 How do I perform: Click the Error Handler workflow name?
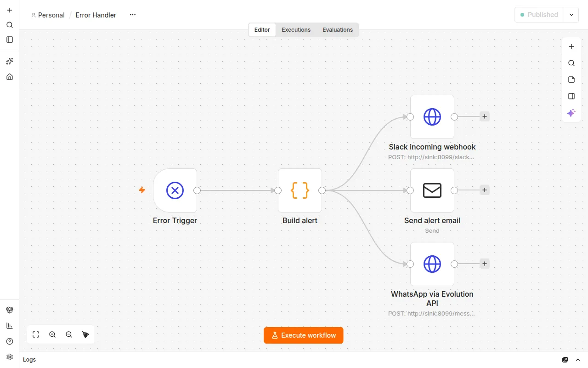pos(96,15)
